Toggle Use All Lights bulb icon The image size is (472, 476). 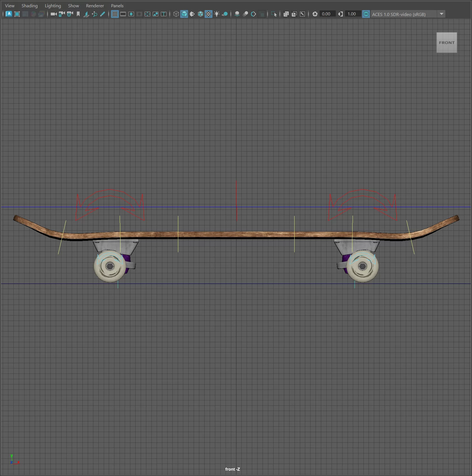click(217, 14)
